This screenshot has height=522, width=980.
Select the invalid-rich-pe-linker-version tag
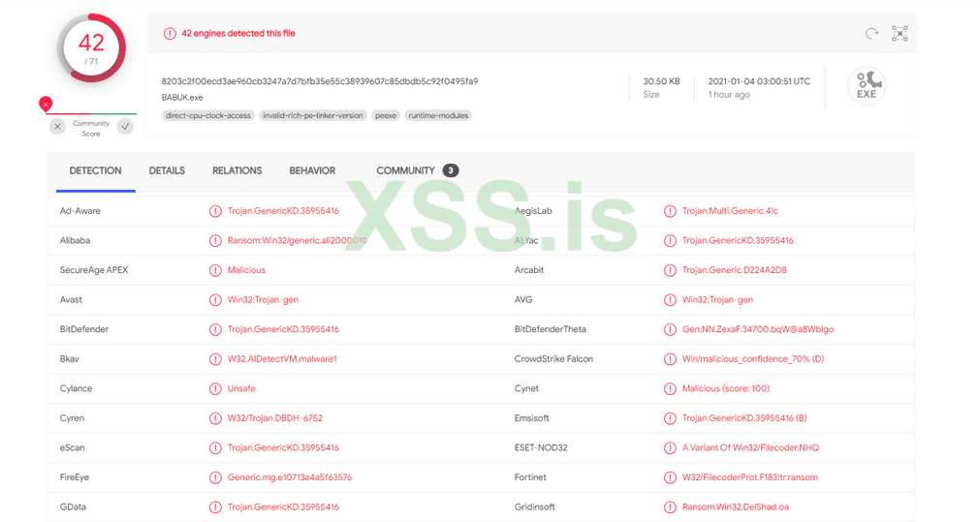tap(312, 115)
